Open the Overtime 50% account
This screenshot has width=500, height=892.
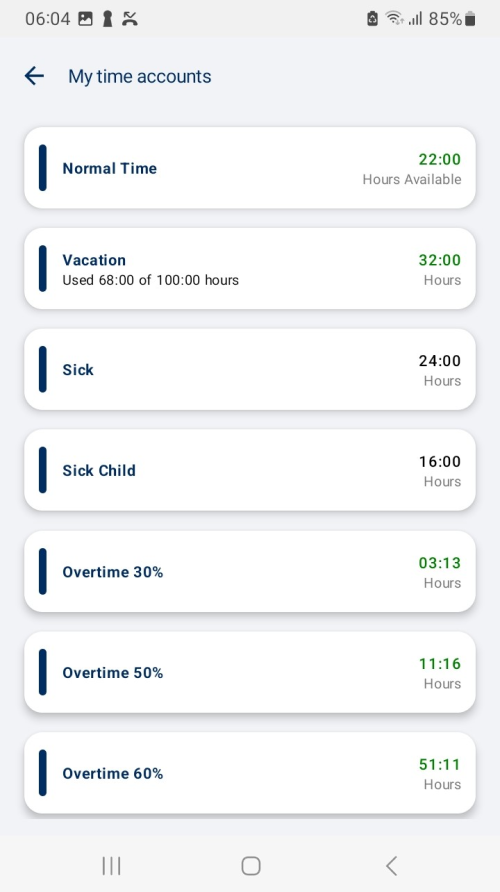pyautogui.click(x=250, y=672)
